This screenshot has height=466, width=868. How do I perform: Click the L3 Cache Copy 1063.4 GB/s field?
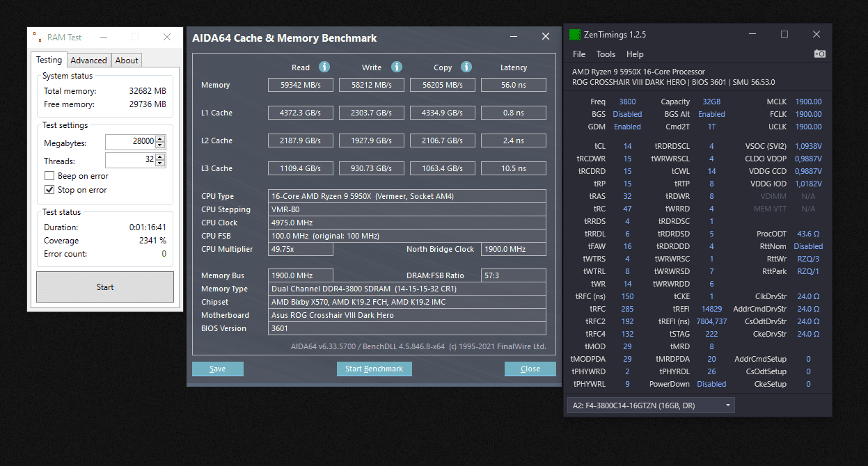click(x=443, y=168)
